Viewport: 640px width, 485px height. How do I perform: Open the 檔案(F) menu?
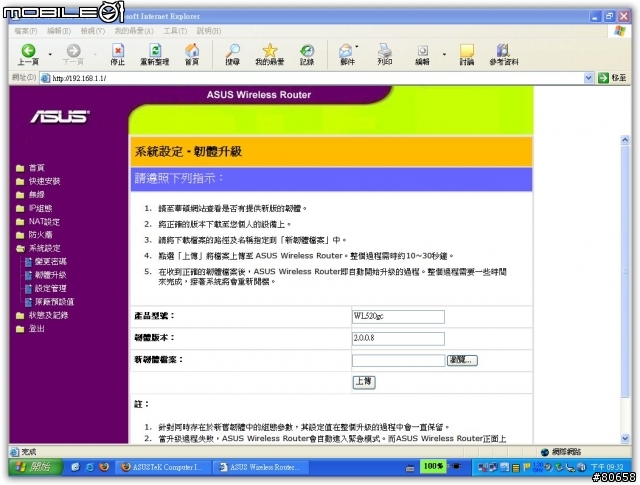point(26,31)
